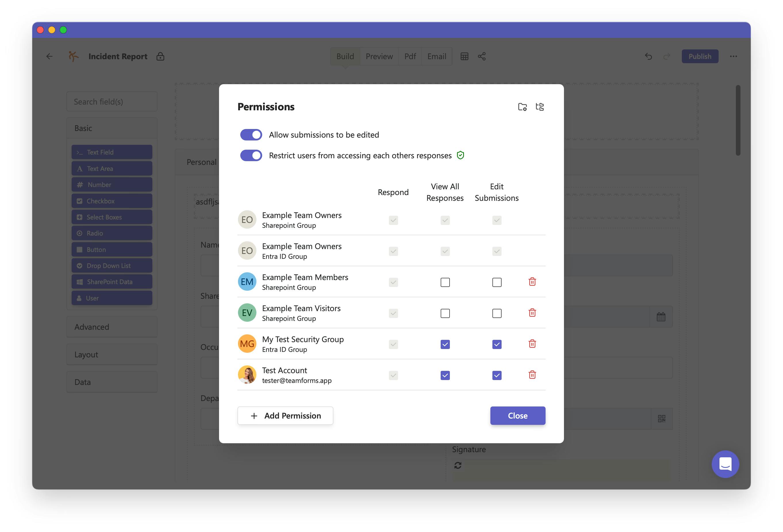Click the hierarchy tree icon in Permissions header
Screen dimensions: 783x532
click(x=540, y=107)
